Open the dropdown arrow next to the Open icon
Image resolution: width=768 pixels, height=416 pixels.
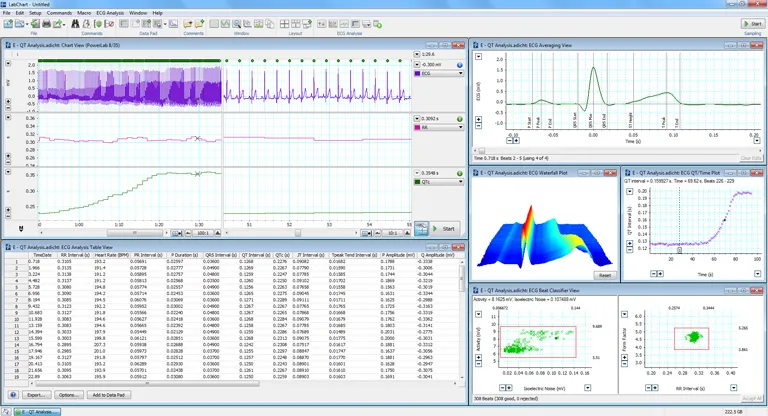26,24
